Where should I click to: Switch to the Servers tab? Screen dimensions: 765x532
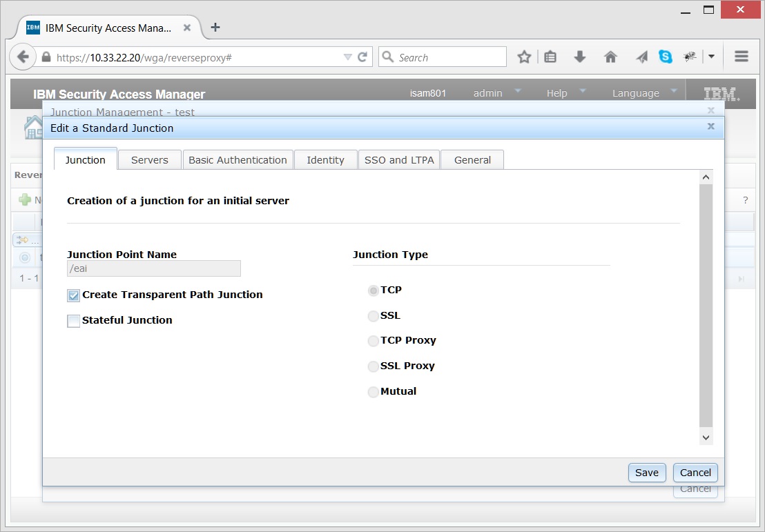pos(149,159)
